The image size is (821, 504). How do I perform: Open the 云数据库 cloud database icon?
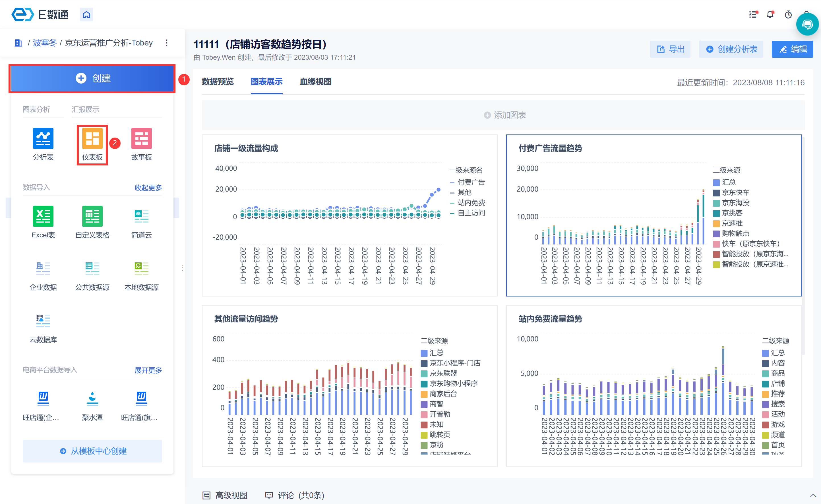pyautogui.click(x=43, y=321)
